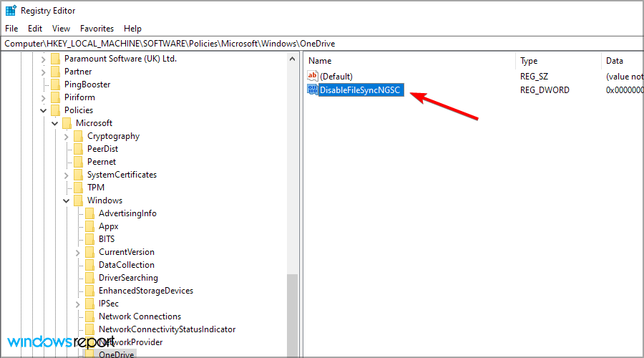Select the Cryptography folder icon
644x358 pixels.
click(79, 136)
